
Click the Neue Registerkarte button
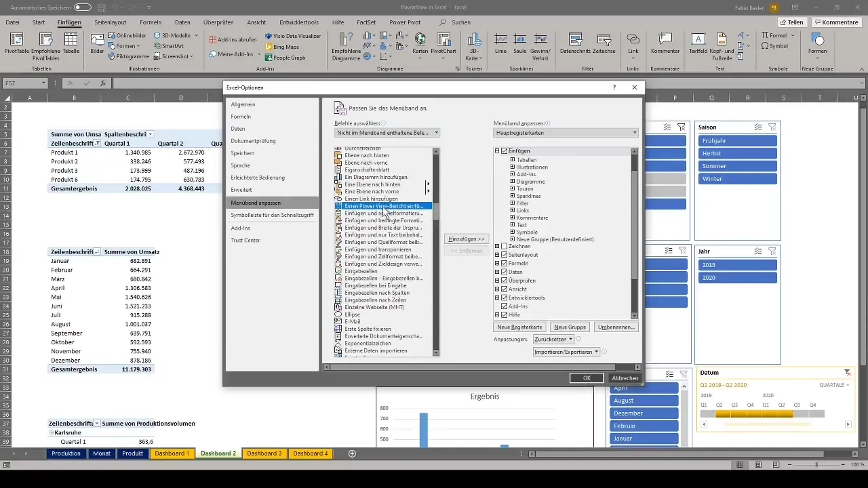tap(519, 327)
